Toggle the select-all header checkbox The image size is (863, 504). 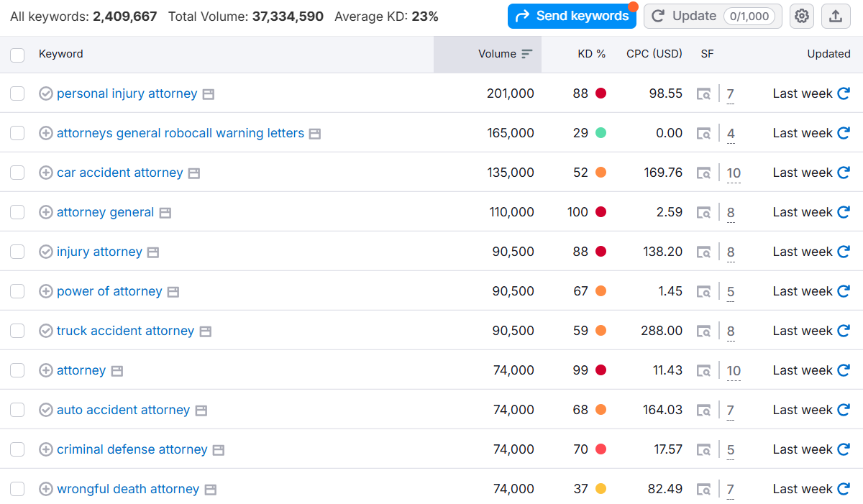[17, 55]
